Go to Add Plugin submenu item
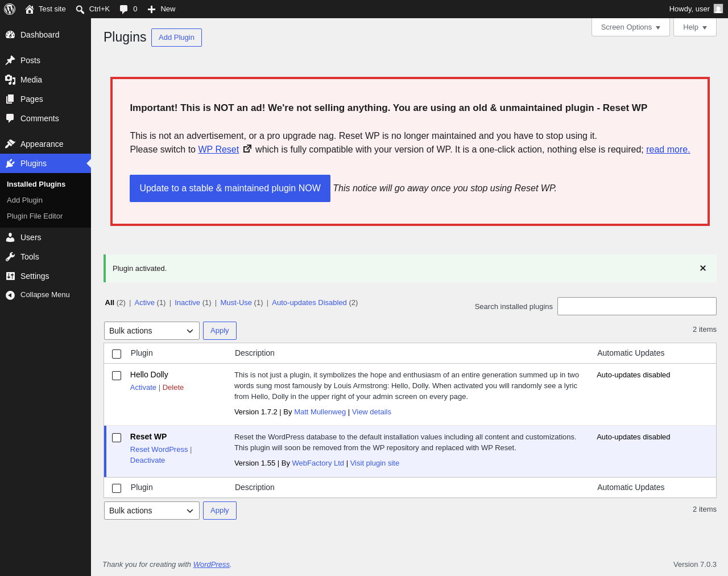728x576 pixels. 24,200
